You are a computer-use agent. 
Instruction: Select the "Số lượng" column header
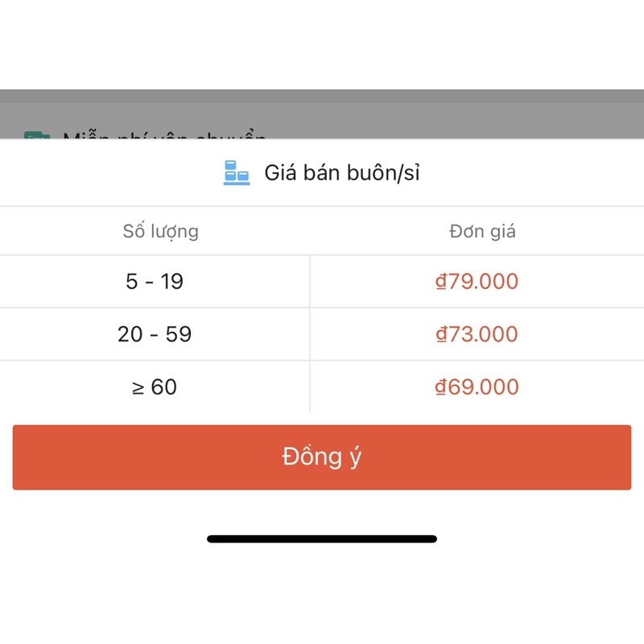160,232
